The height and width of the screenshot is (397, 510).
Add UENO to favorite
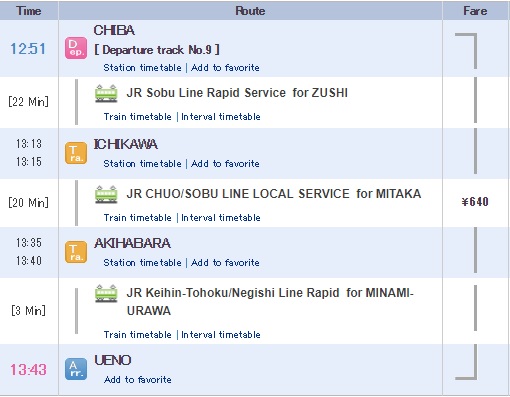coord(138,380)
